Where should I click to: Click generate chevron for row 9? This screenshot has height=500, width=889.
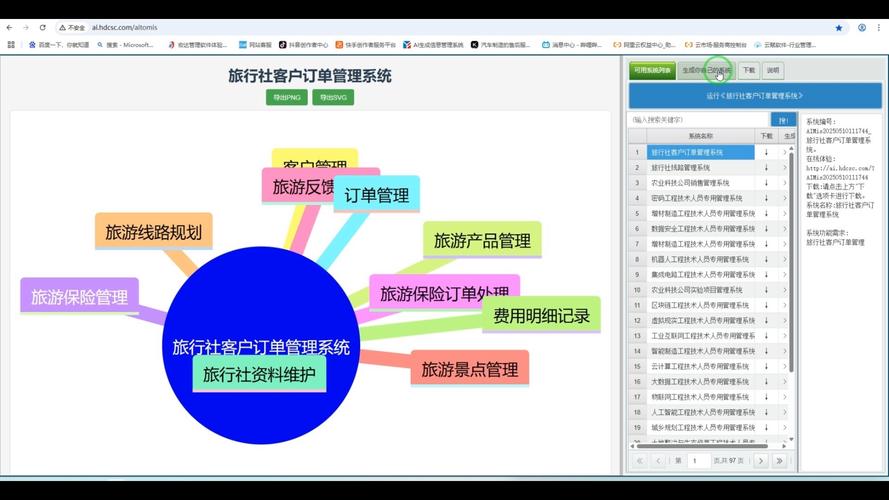point(785,274)
